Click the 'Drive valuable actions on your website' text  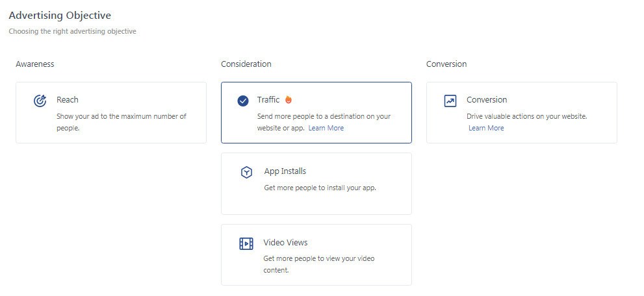tap(527, 116)
